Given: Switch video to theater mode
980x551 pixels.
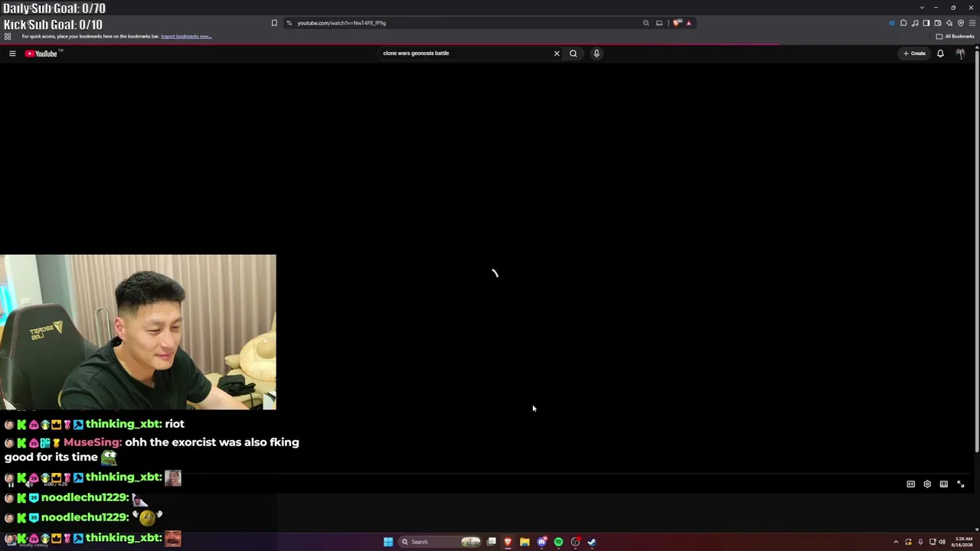Looking at the screenshot, I should (x=944, y=484).
